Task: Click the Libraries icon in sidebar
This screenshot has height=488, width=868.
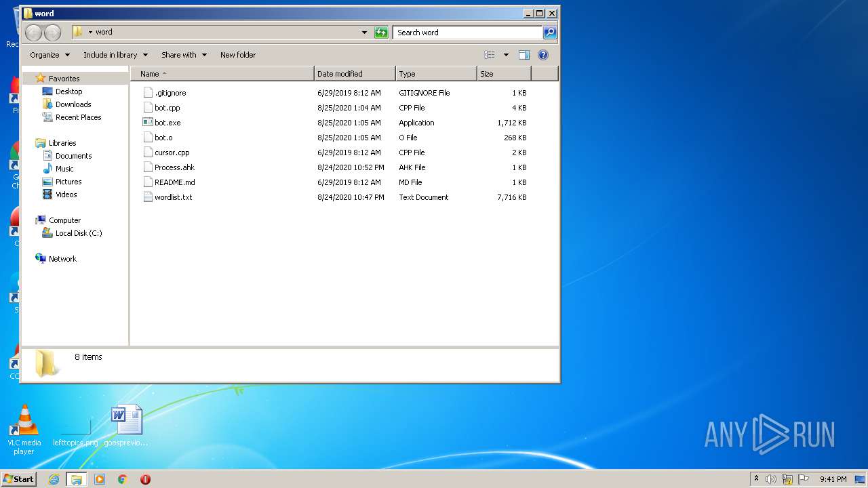Action: click(41, 143)
